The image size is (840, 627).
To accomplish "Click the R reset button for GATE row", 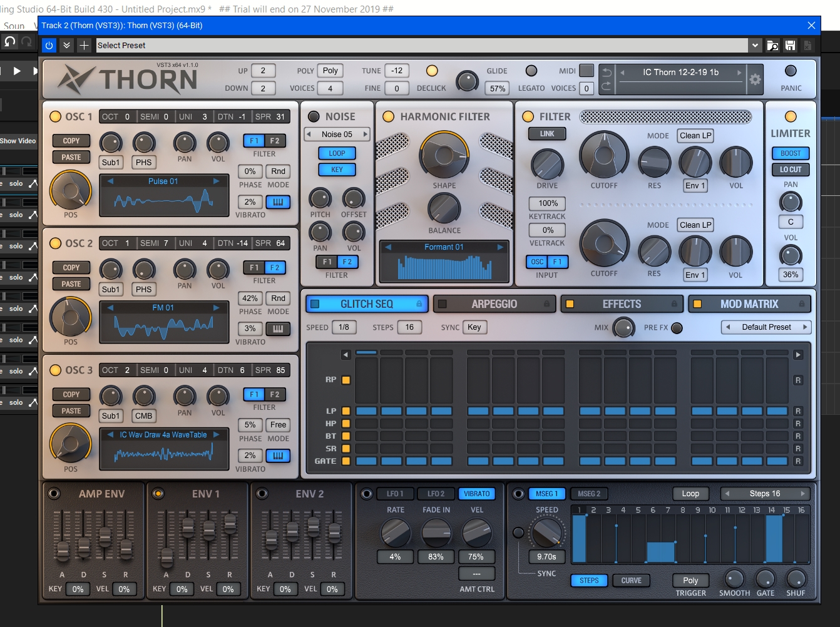I will pyautogui.click(x=798, y=461).
